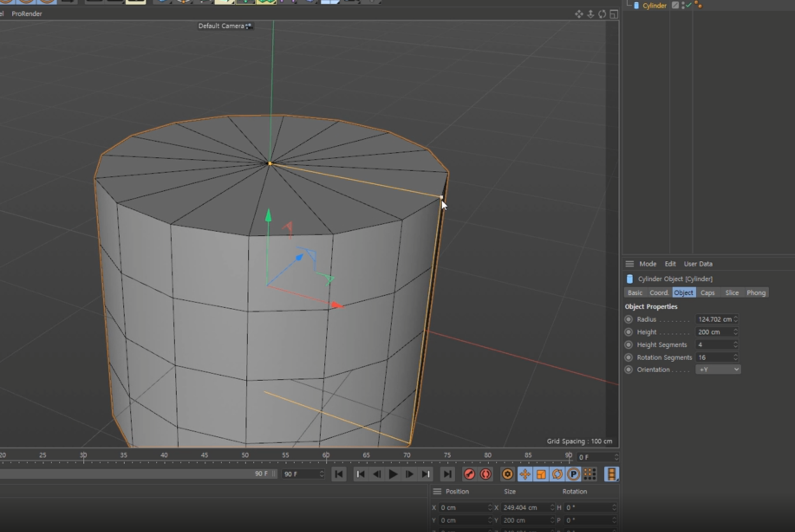The width and height of the screenshot is (795, 532).
Task: Toggle the Autokeying button
Action: [485, 474]
